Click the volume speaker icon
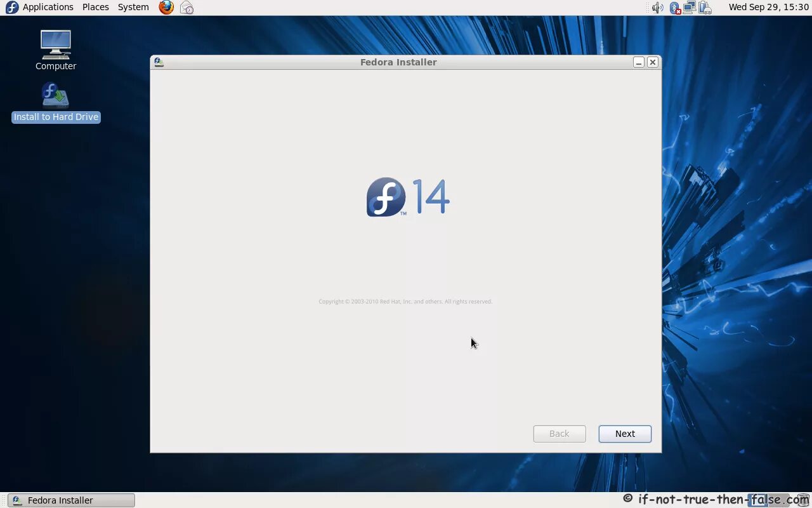 tap(657, 8)
